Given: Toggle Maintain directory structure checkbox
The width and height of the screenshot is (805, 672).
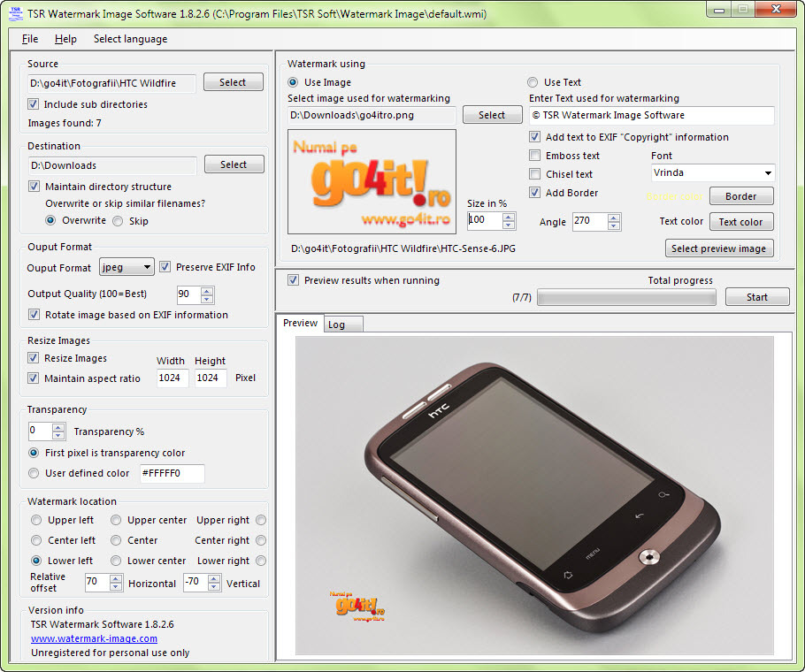Looking at the screenshot, I should pos(34,187).
